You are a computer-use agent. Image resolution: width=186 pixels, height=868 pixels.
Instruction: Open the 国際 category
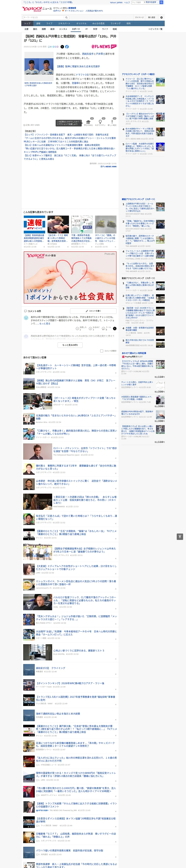pyautogui.click(x=44, y=29)
